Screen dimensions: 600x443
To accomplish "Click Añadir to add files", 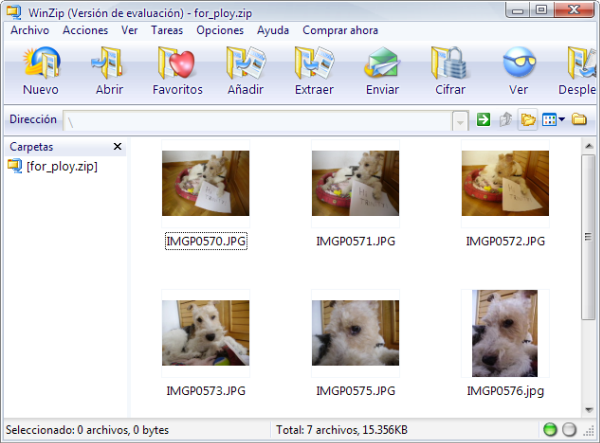I will [245, 70].
